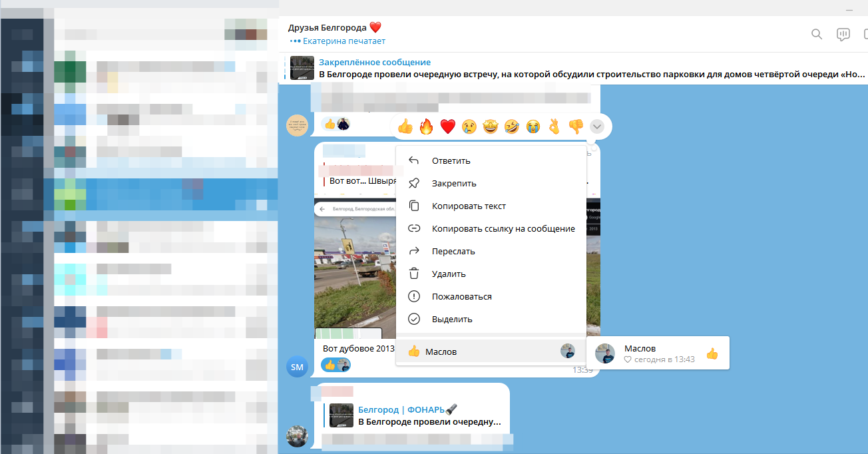Choose Пожаловаться to report message
The width and height of the screenshot is (868, 454).
pyautogui.click(x=461, y=296)
